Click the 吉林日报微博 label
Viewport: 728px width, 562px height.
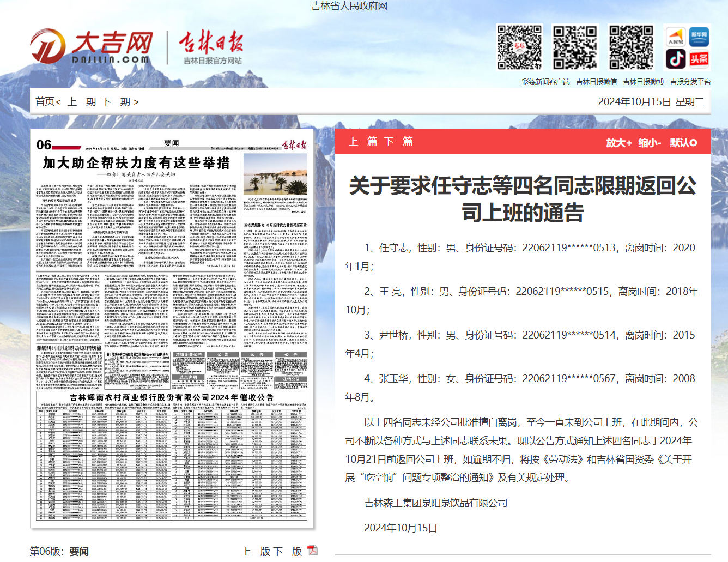[643, 82]
